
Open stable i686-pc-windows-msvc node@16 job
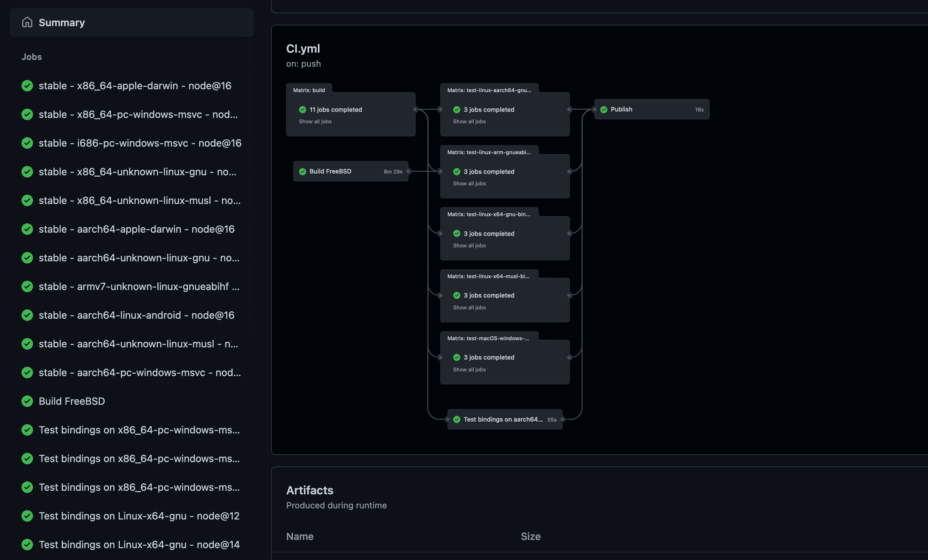[140, 143]
